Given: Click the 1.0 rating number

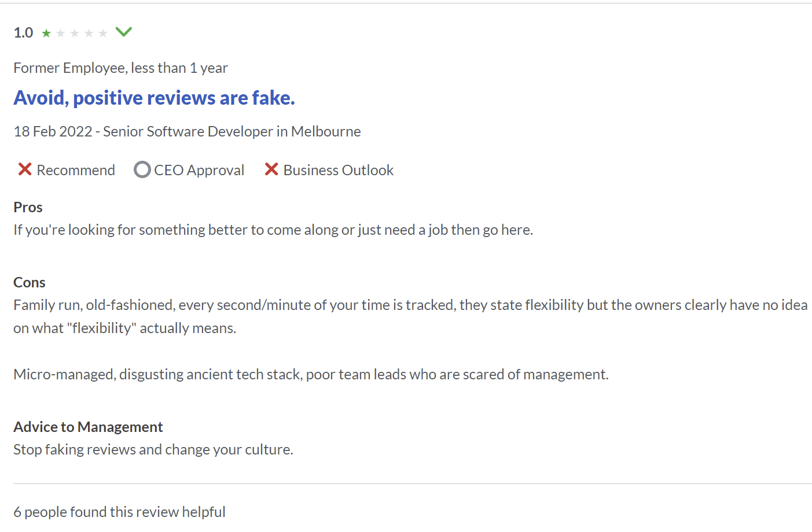Looking at the screenshot, I should click(23, 32).
